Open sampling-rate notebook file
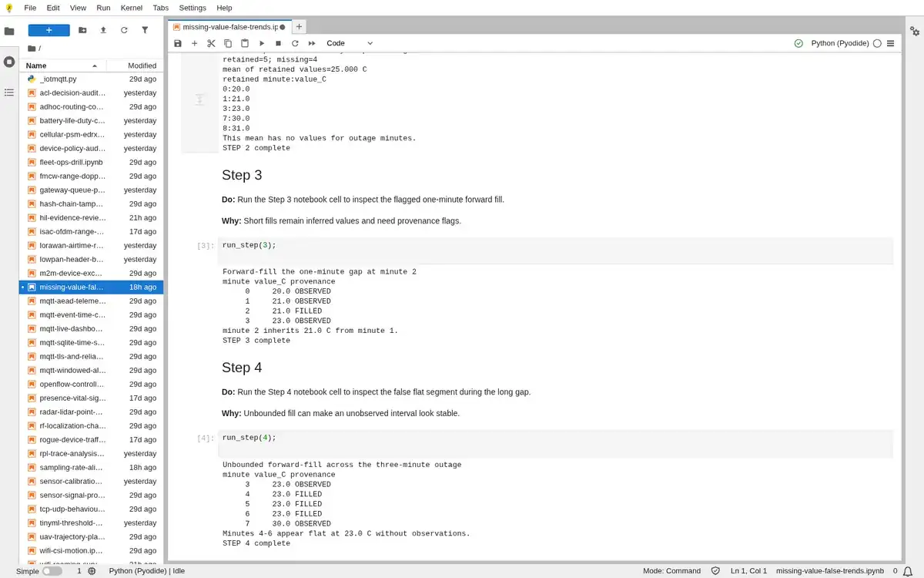This screenshot has width=924, height=578. 92,468
